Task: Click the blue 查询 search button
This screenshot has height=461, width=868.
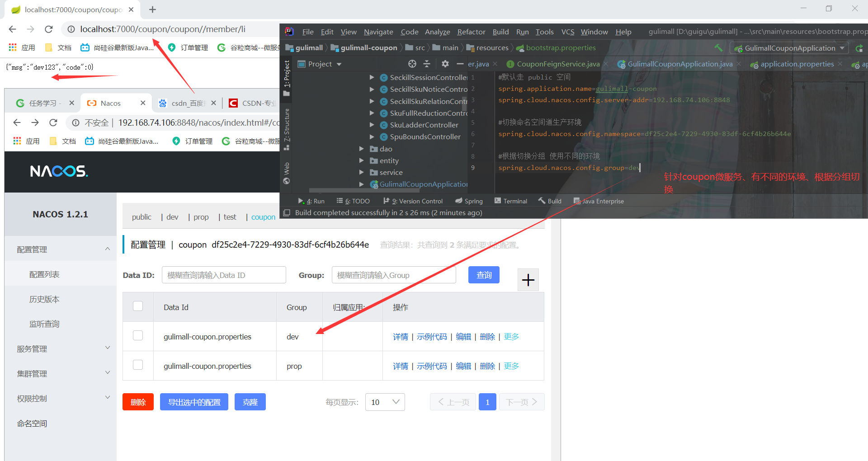Action: (484, 275)
